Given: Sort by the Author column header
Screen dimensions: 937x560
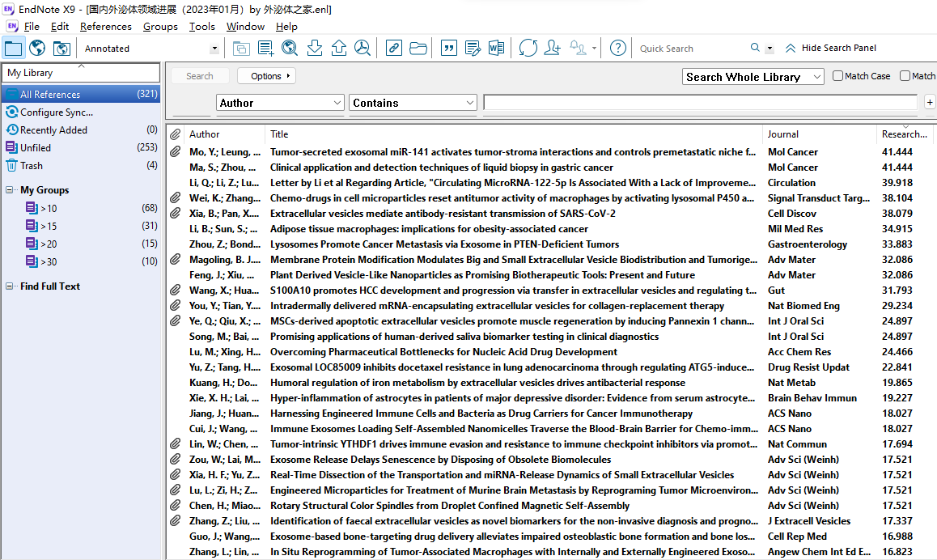Looking at the screenshot, I should (224, 134).
